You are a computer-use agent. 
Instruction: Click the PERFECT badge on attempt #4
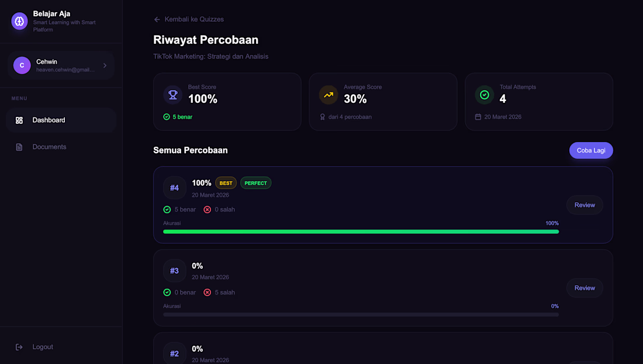coord(256,183)
